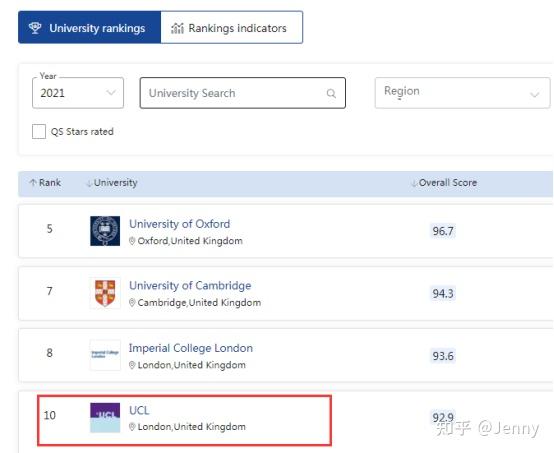Viewport: 554px width, 453px height.
Task: Click the Imperial College London logo
Action: click(x=105, y=355)
